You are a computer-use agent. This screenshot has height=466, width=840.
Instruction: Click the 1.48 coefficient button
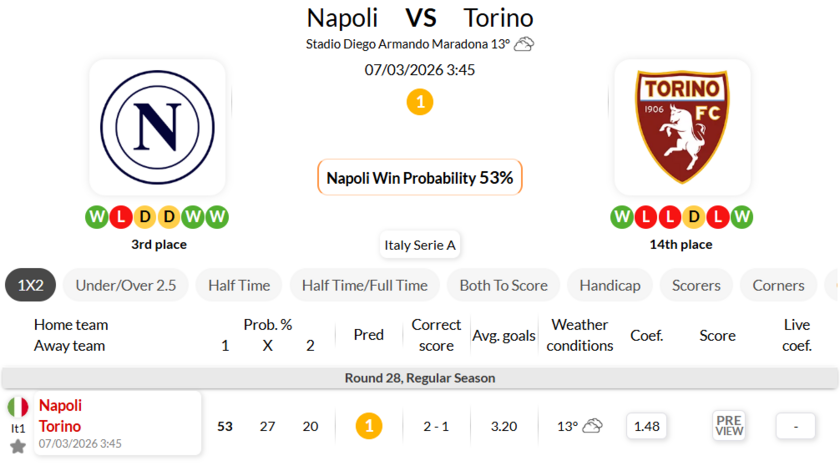pyautogui.click(x=647, y=426)
